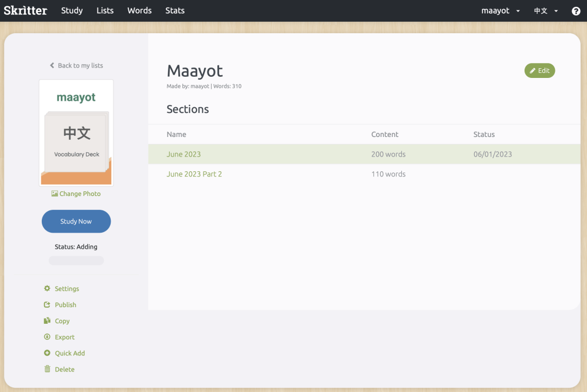Open the Quick Add link
Viewport: 587px width, 392px height.
pyautogui.click(x=69, y=353)
